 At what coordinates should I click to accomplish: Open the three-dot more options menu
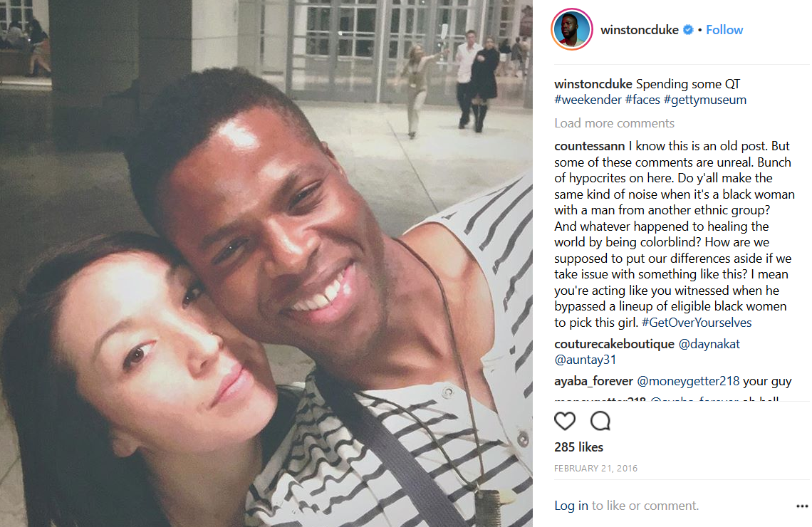point(801,506)
